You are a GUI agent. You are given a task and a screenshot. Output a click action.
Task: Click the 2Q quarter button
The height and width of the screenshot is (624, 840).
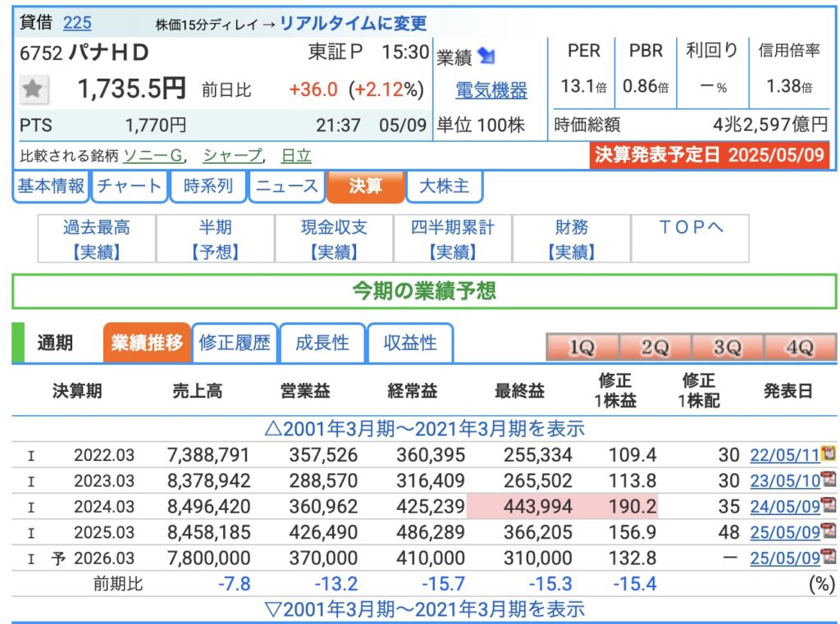[655, 347]
